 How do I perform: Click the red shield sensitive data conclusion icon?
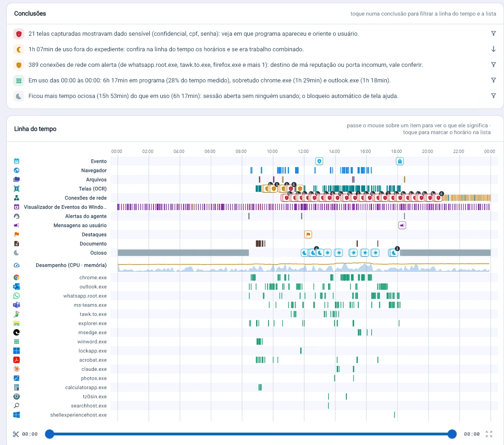tap(19, 34)
